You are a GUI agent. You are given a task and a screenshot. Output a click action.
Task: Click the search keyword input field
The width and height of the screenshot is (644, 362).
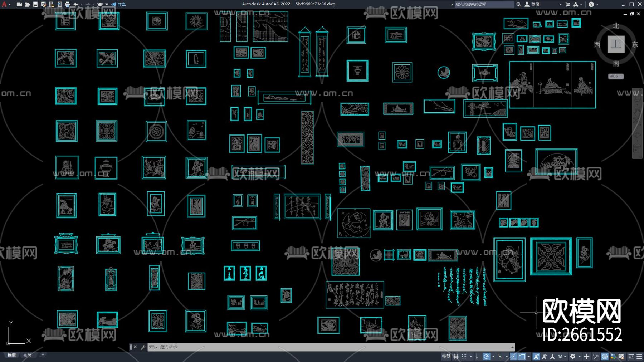click(x=484, y=4)
